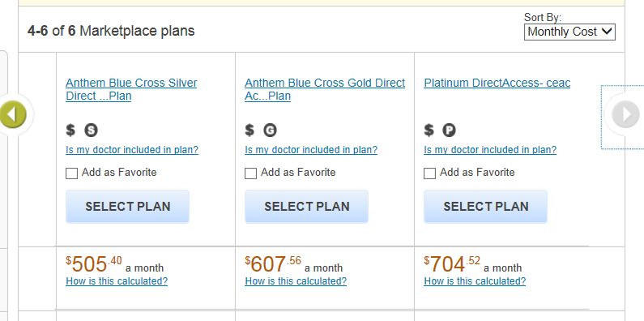Check Add as Favorite for Gold plan
Screen dimensions: 644x321
tap(250, 173)
